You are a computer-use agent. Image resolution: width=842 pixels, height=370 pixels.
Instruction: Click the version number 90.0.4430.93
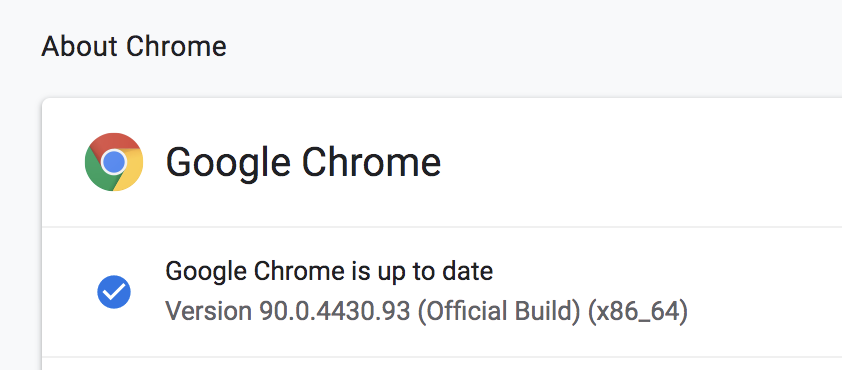335,311
